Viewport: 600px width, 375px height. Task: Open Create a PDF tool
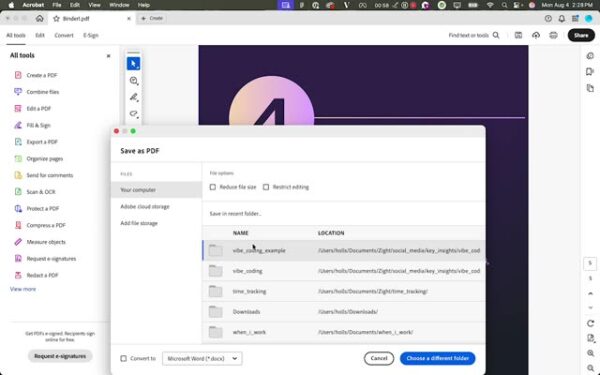pos(36,75)
